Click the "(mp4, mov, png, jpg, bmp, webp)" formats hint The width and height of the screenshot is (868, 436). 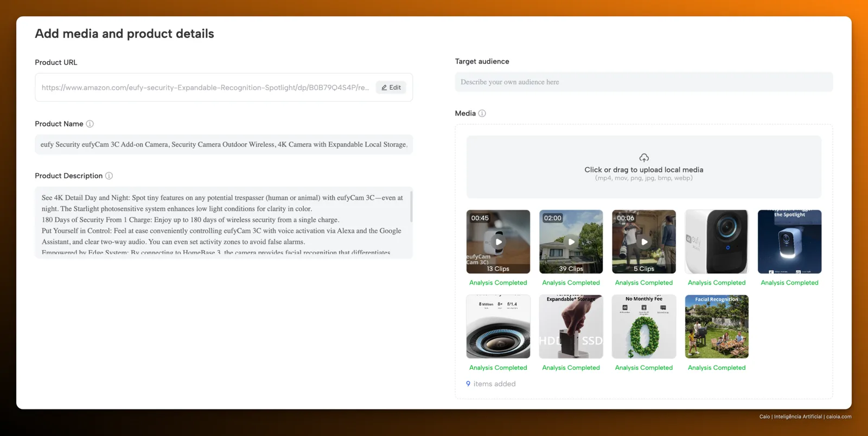pyautogui.click(x=644, y=178)
